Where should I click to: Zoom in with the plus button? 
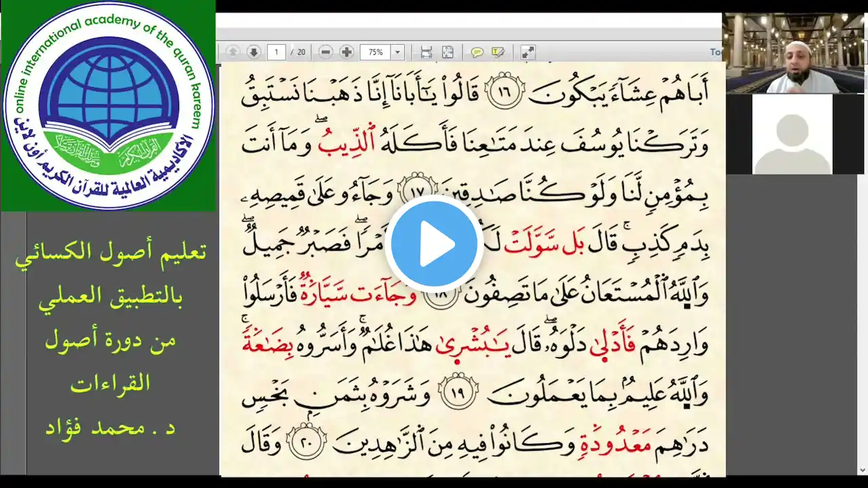click(347, 52)
